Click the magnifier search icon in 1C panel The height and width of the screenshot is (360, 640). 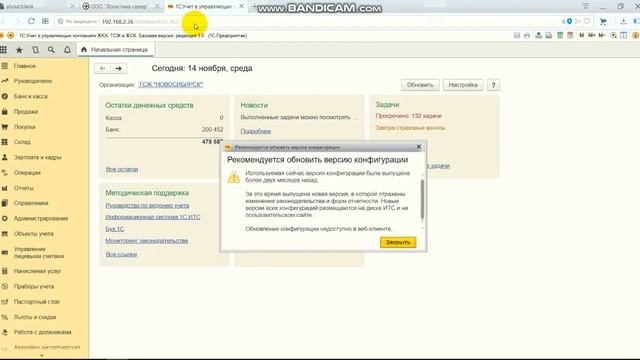[51, 50]
